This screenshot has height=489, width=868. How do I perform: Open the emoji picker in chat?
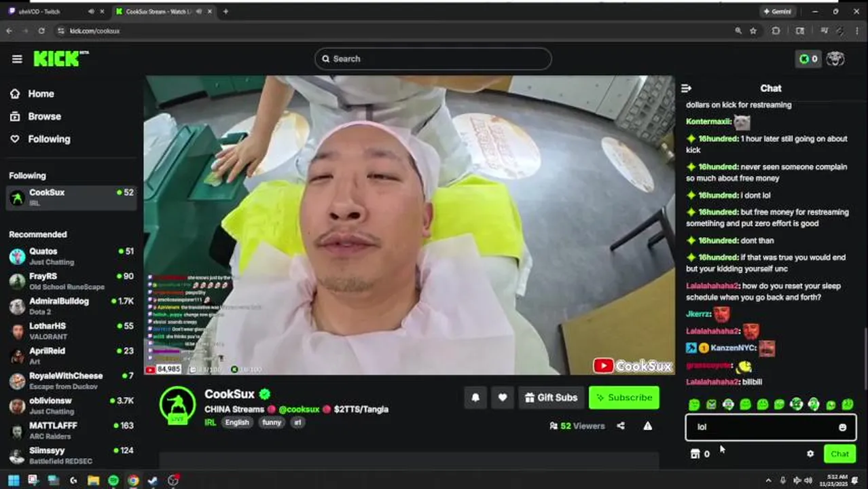pyautogui.click(x=842, y=427)
